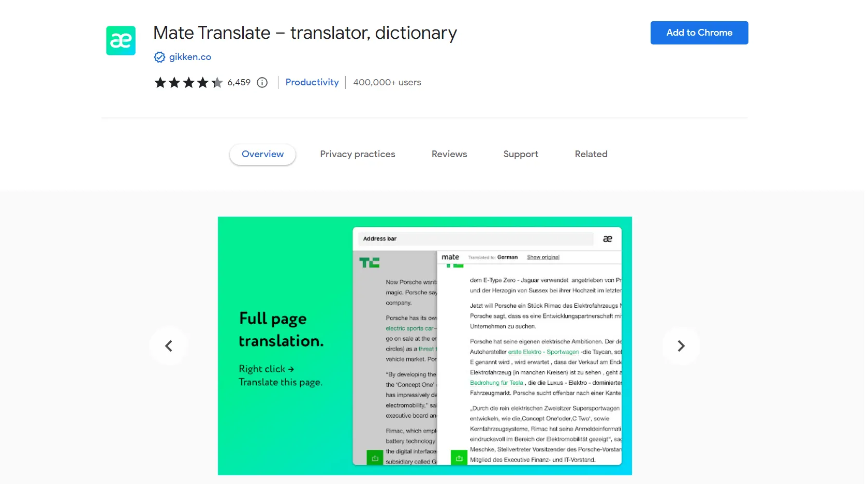Select the Overview tab
Viewport: 868px width, 484px height.
[262, 154]
